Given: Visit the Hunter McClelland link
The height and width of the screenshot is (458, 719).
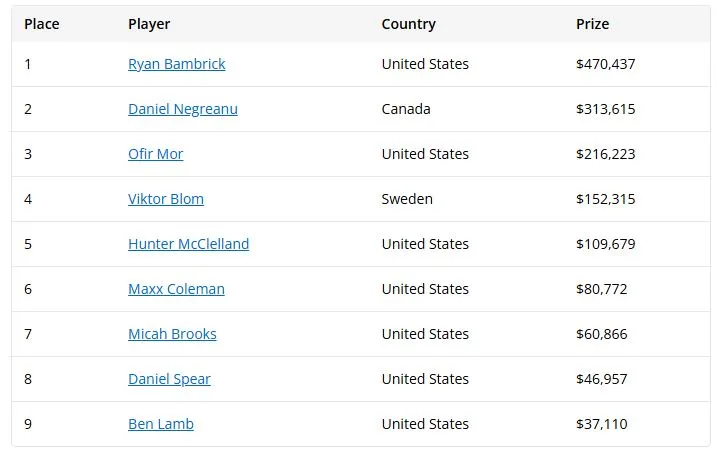Looking at the screenshot, I should click(188, 244).
